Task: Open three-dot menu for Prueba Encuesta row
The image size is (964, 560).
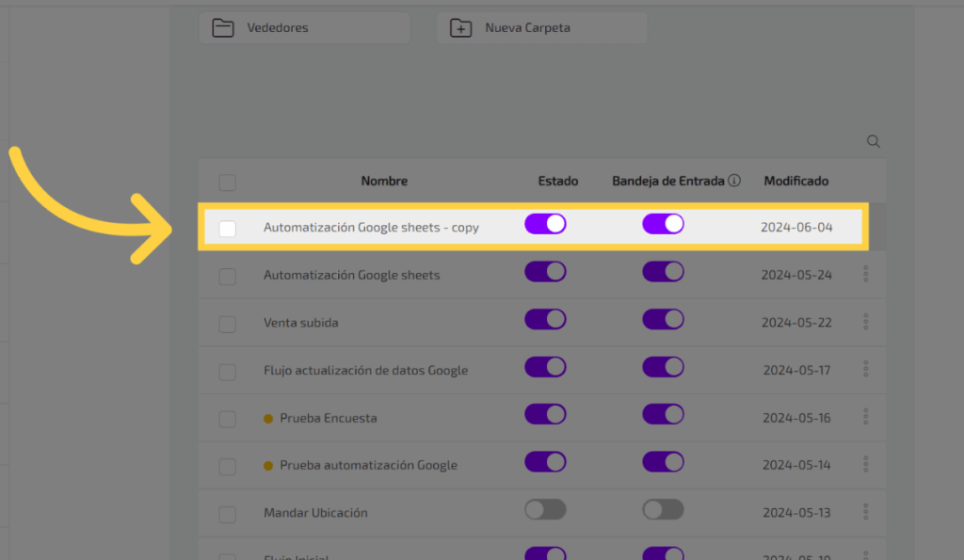Action: click(x=866, y=416)
